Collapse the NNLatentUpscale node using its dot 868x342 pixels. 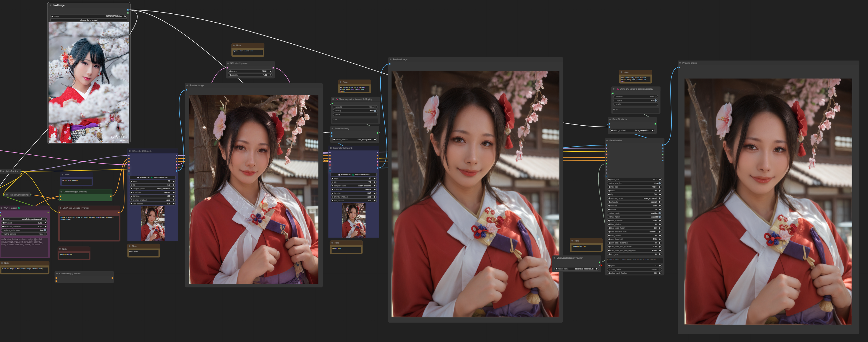tap(228, 63)
